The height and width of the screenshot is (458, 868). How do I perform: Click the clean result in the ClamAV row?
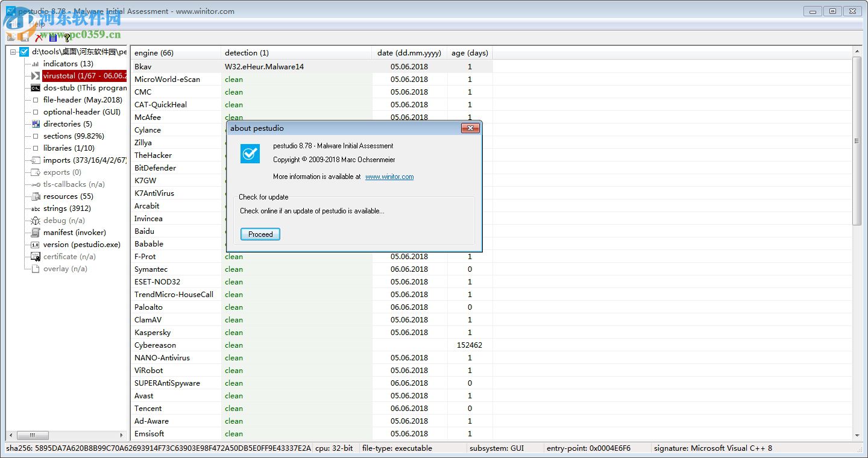[x=234, y=319]
